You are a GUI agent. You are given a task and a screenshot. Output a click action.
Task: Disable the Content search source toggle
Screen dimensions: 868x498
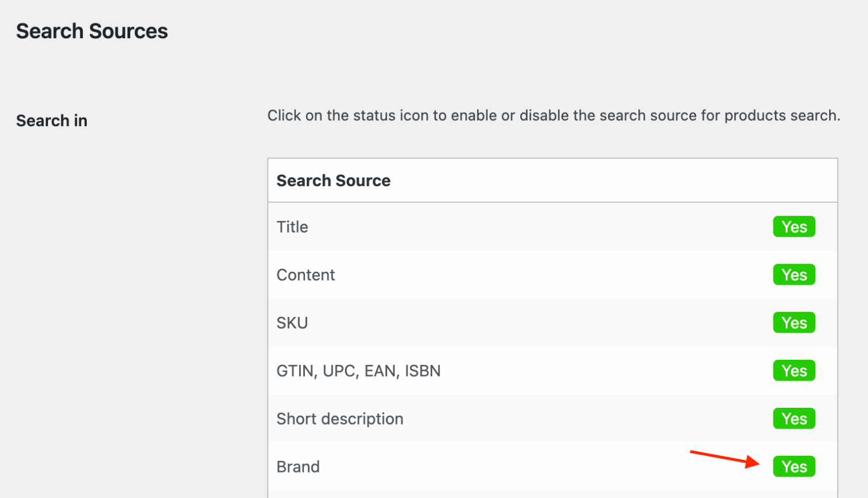coord(794,275)
